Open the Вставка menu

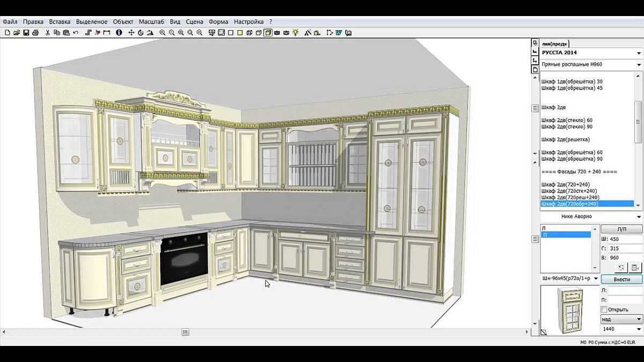(60, 22)
